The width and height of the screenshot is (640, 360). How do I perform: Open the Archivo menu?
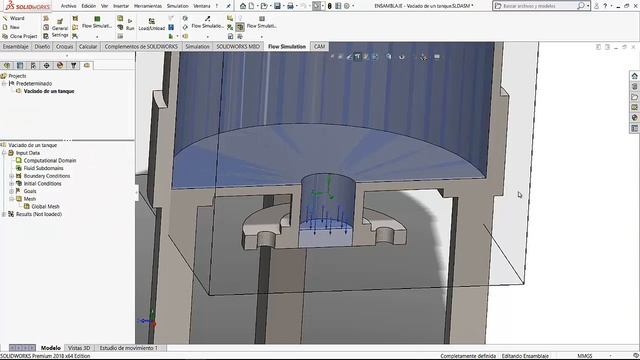pyautogui.click(x=69, y=6)
